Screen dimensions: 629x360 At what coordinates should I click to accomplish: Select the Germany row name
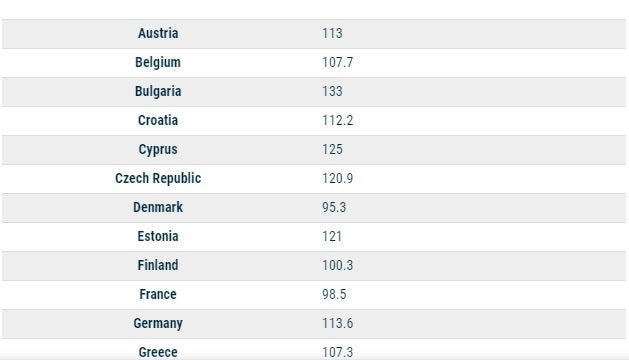click(158, 324)
